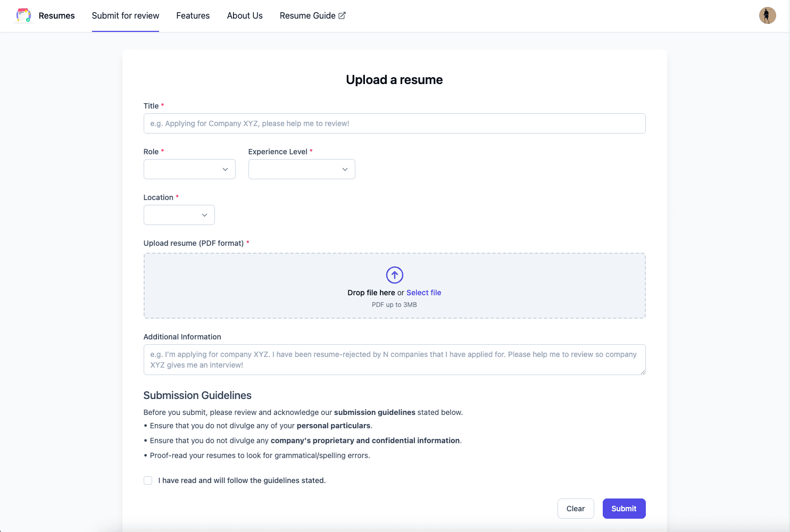Click the Role dropdown chevron icon
Screen dimensions: 790x532
pyautogui.click(x=225, y=169)
